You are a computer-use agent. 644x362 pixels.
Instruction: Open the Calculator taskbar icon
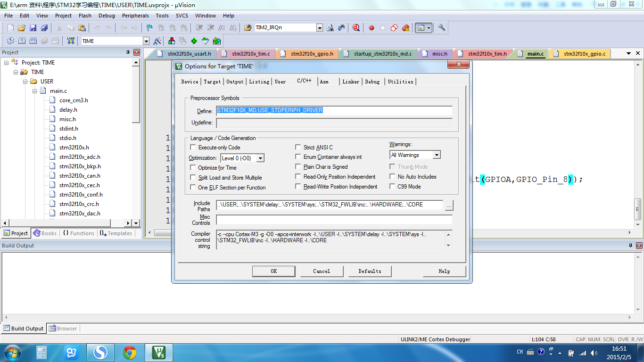pos(42,352)
